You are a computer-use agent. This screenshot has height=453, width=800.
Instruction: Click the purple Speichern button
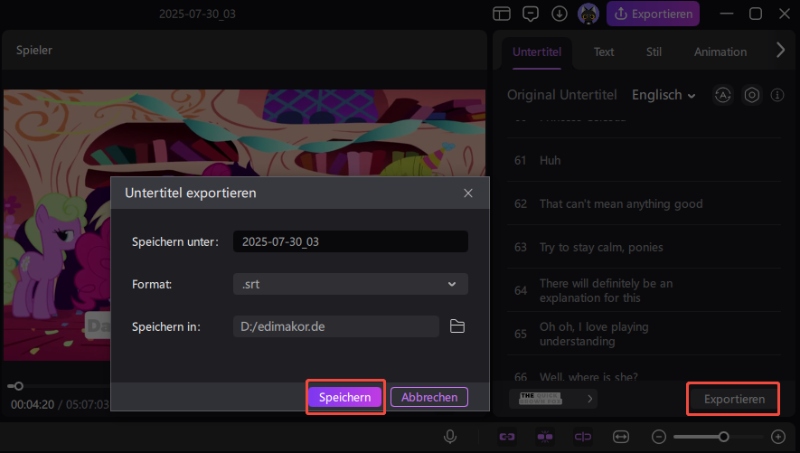pos(345,397)
